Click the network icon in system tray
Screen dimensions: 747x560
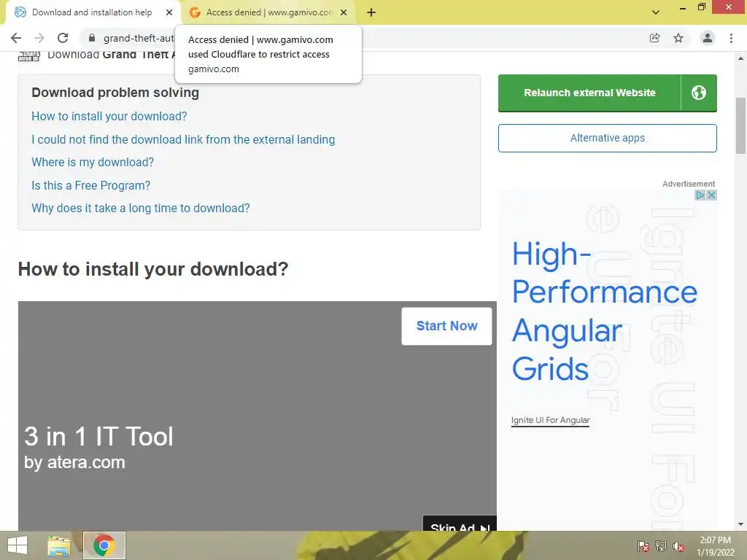pyautogui.click(x=661, y=546)
